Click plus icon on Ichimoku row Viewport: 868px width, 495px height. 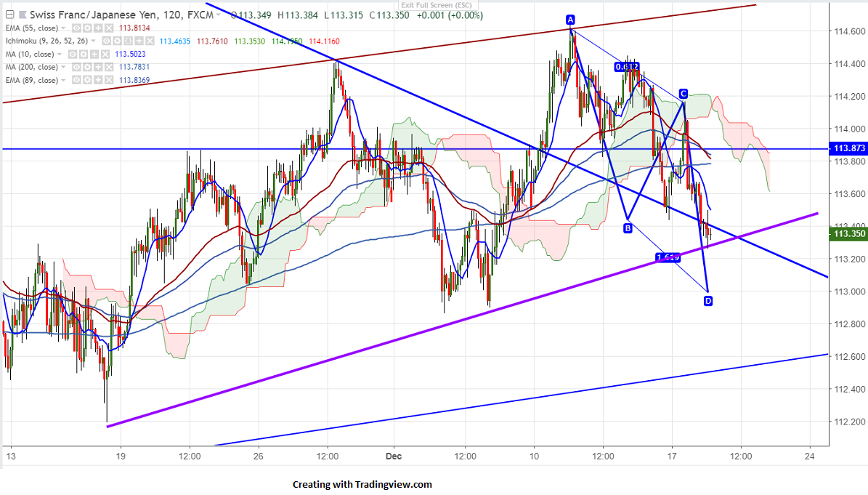click(x=139, y=41)
